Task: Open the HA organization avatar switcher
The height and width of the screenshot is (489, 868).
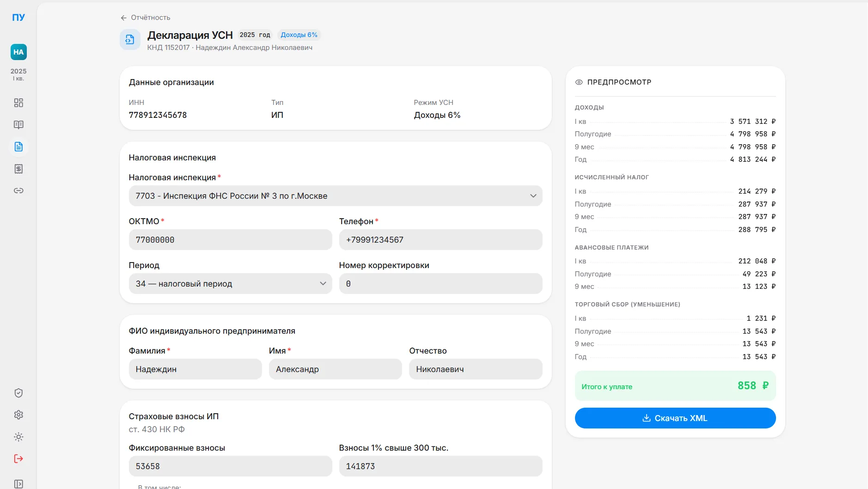Action: 18,52
